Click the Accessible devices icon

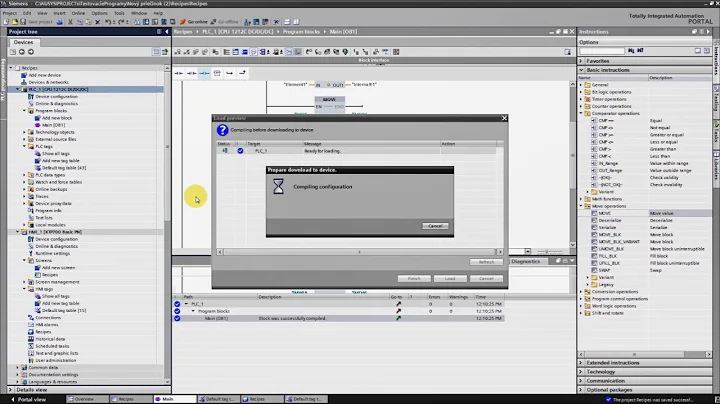click(248, 22)
